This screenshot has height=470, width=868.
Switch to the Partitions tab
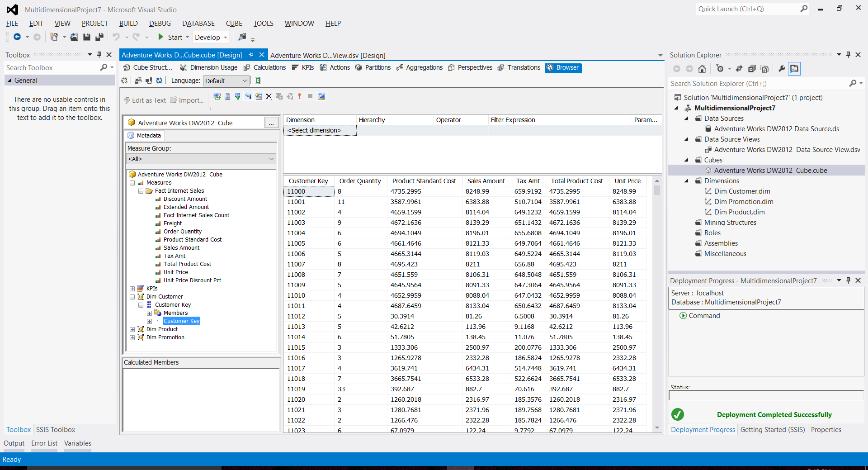click(x=373, y=67)
